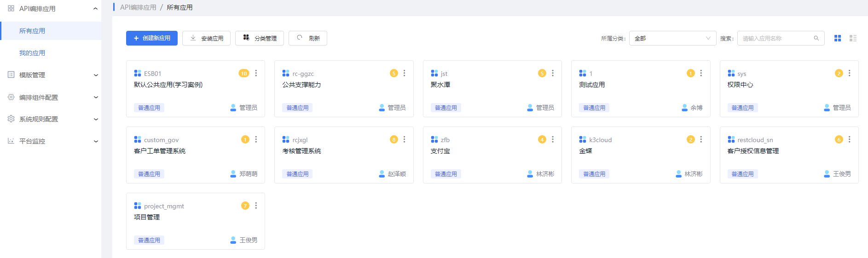Click 所有应用 breadcrumb item
This screenshot has width=868, height=258.
[179, 7]
